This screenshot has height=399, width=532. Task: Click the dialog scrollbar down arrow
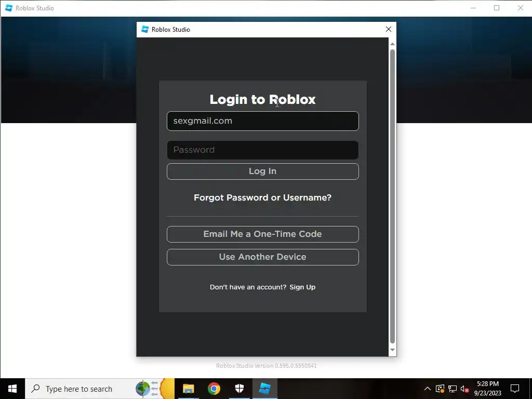pos(393,350)
